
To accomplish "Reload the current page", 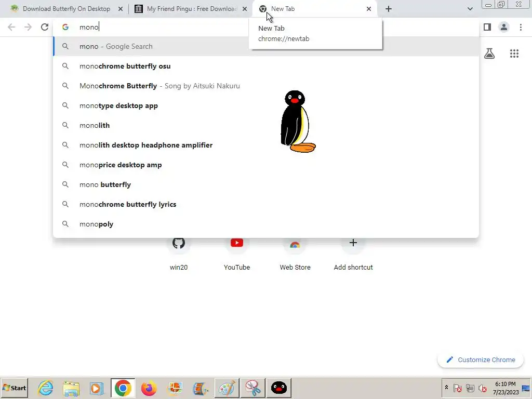I will pyautogui.click(x=45, y=27).
